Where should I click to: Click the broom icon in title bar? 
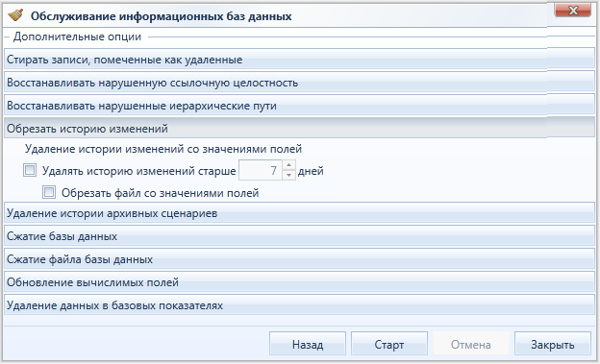(x=15, y=15)
